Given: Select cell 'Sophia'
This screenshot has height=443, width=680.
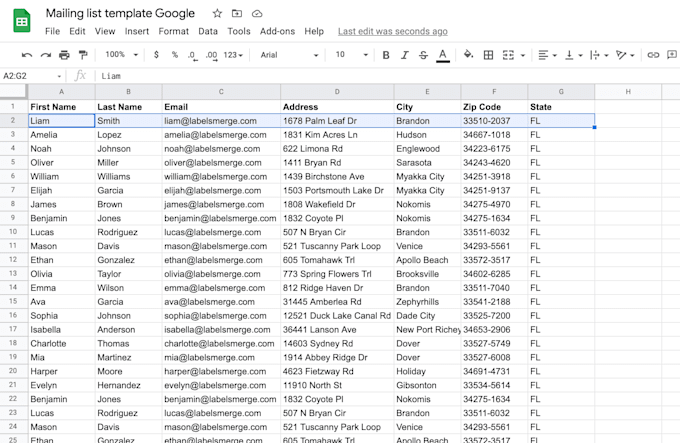Looking at the screenshot, I should 62,316.
